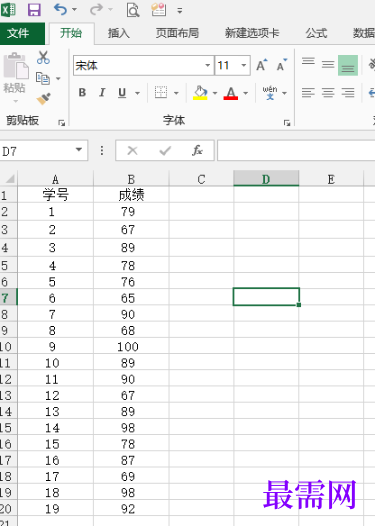Open the 剪贴板 clipboard dialog launcher
Image resolution: width=375 pixels, height=526 pixels.
point(61,122)
